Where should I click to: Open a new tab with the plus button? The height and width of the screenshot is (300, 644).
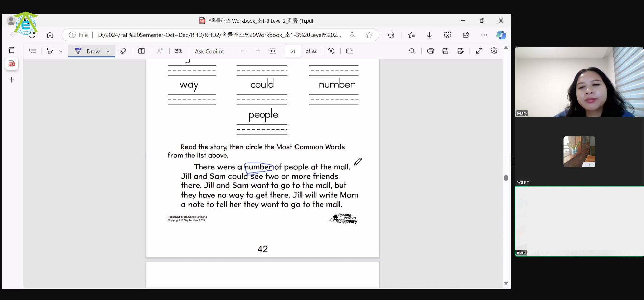click(x=12, y=80)
